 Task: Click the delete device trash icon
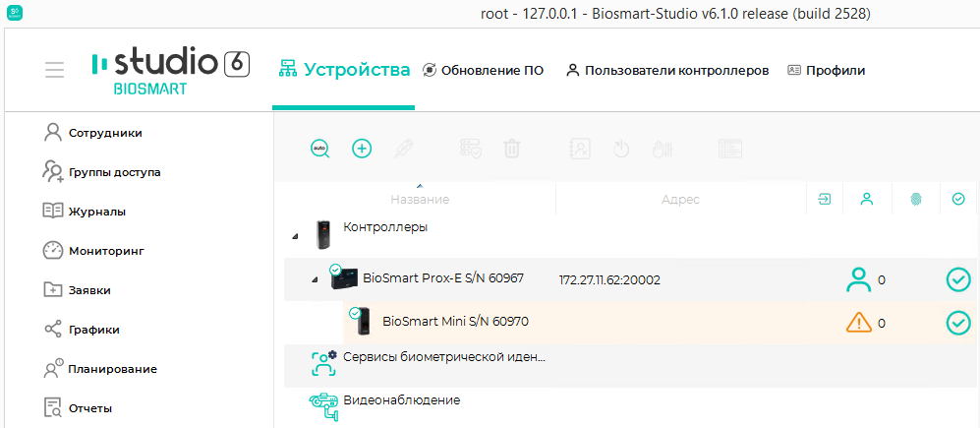[512, 149]
